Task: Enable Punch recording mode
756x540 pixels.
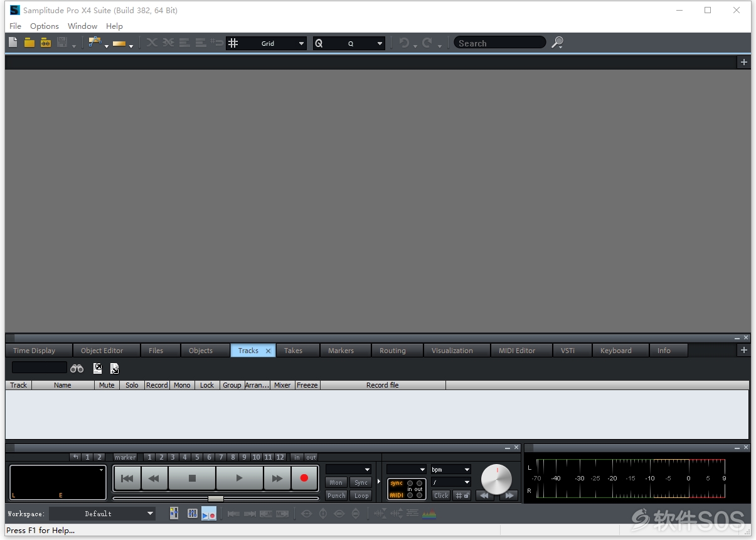Action: (336, 495)
